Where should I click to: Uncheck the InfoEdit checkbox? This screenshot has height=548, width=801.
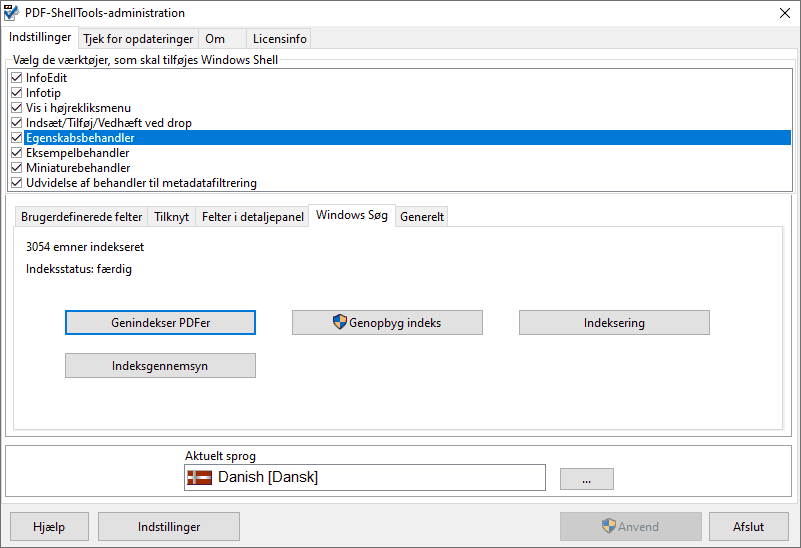[17, 78]
